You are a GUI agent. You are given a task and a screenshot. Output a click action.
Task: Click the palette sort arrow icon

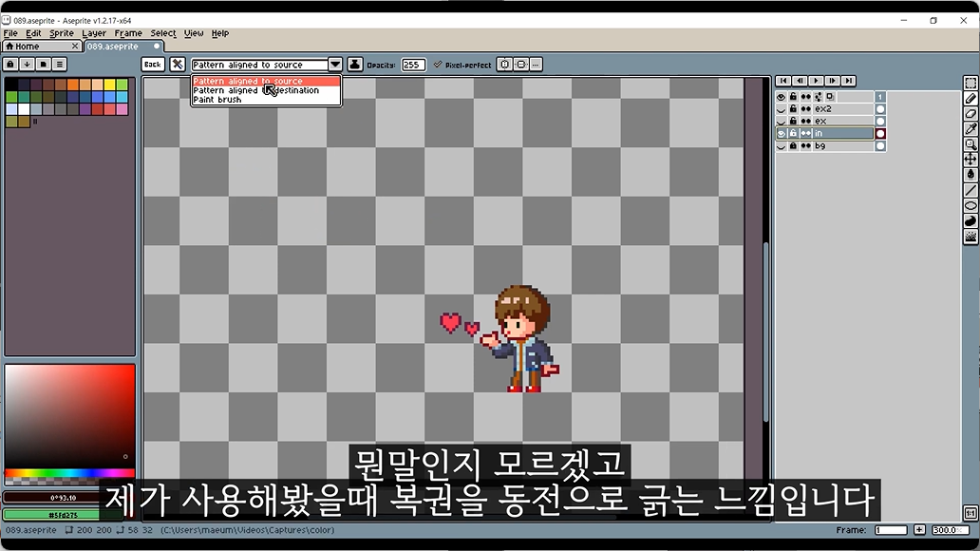pyautogui.click(x=27, y=64)
